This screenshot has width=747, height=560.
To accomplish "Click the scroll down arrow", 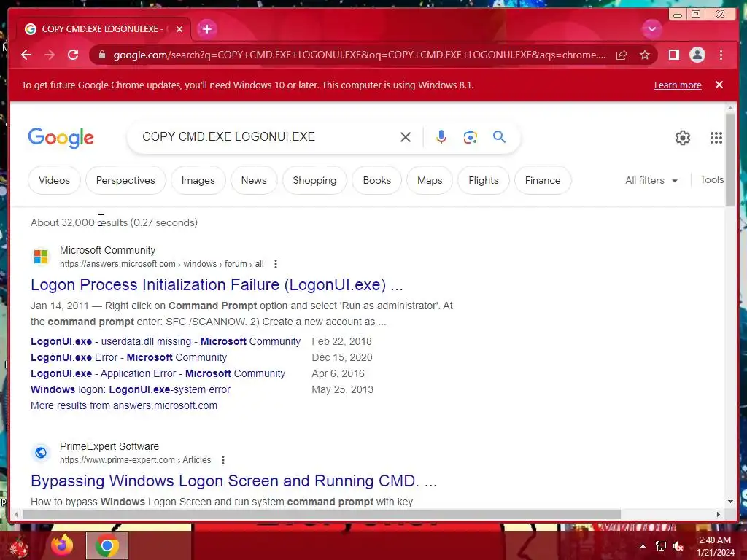I will coord(730,502).
